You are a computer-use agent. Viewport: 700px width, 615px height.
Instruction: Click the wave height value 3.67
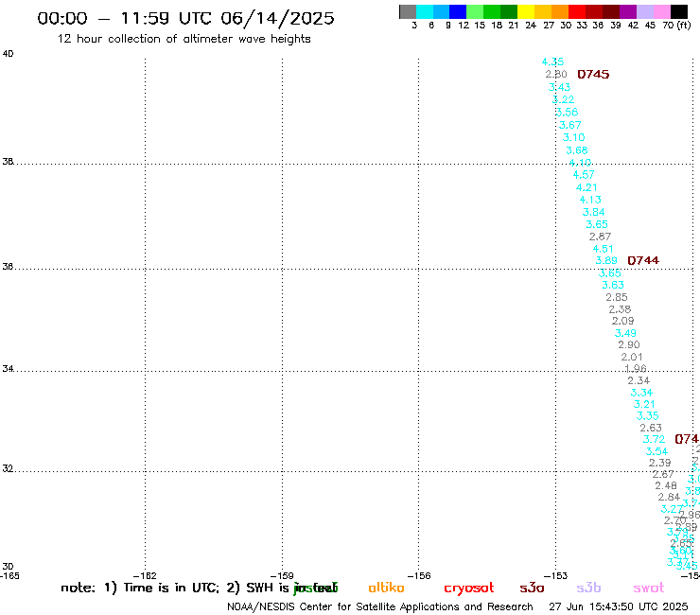click(x=570, y=125)
